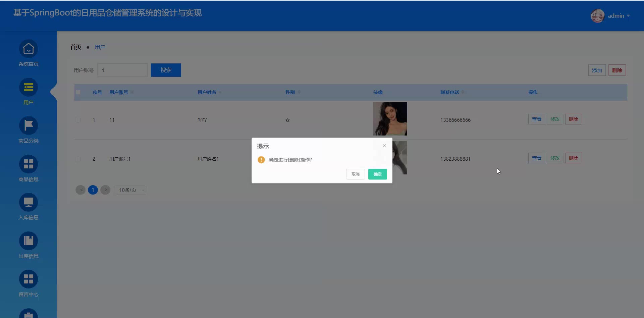The image size is (644, 318).
Task: Click 首页 in the breadcrumb
Action: [x=76, y=47]
